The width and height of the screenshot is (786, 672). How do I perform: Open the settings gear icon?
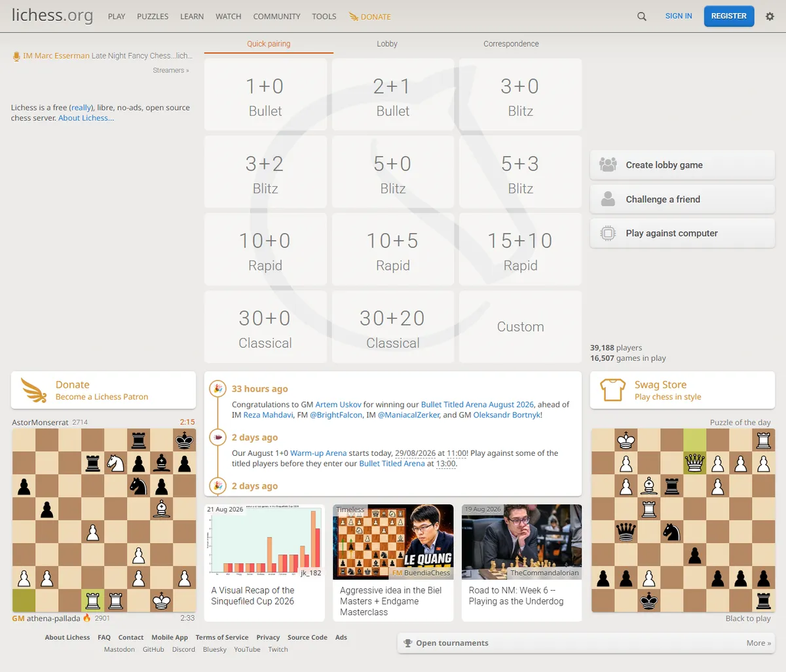tap(770, 16)
